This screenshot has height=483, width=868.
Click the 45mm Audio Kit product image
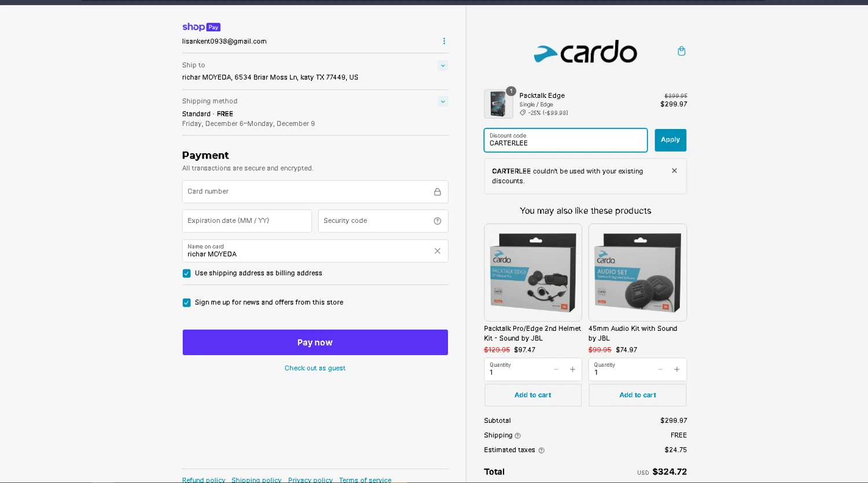point(638,272)
